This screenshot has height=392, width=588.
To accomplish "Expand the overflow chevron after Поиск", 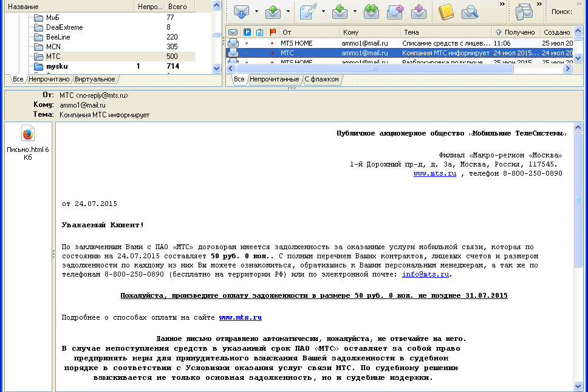I will point(579,4).
